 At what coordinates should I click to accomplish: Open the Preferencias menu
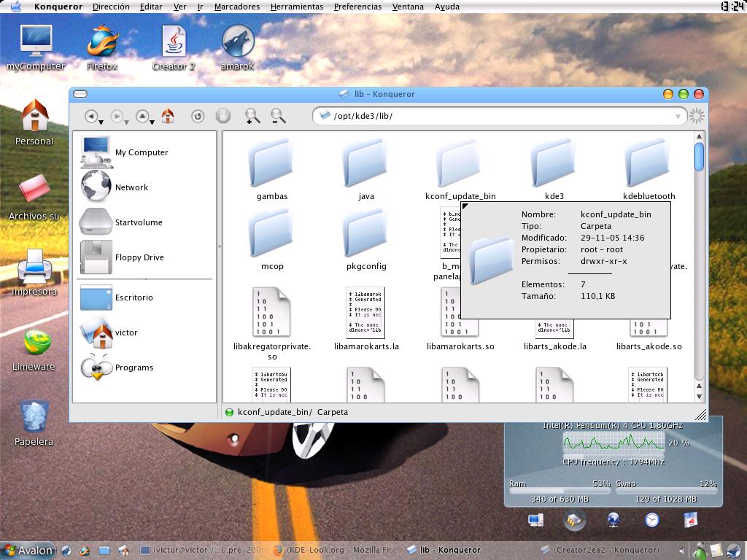[x=357, y=7]
